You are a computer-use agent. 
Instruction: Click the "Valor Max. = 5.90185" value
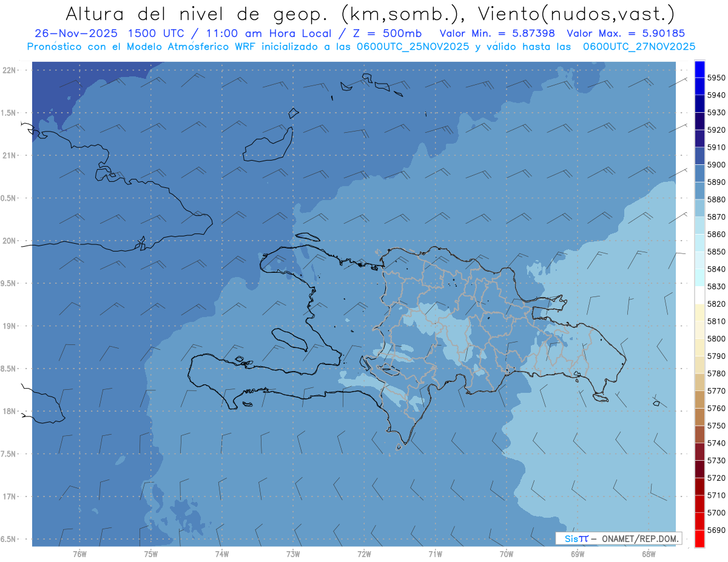625,33
